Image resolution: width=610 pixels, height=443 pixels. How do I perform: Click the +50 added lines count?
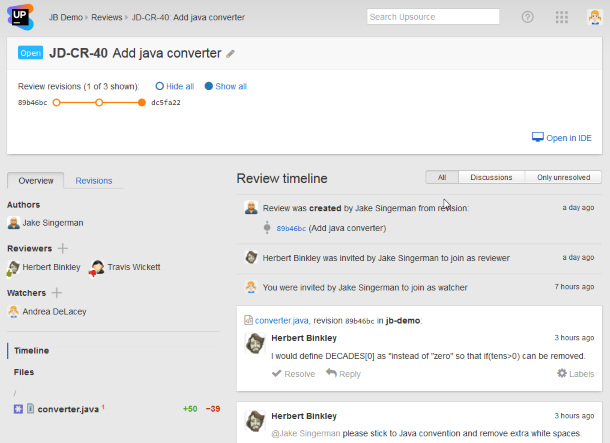(190, 409)
